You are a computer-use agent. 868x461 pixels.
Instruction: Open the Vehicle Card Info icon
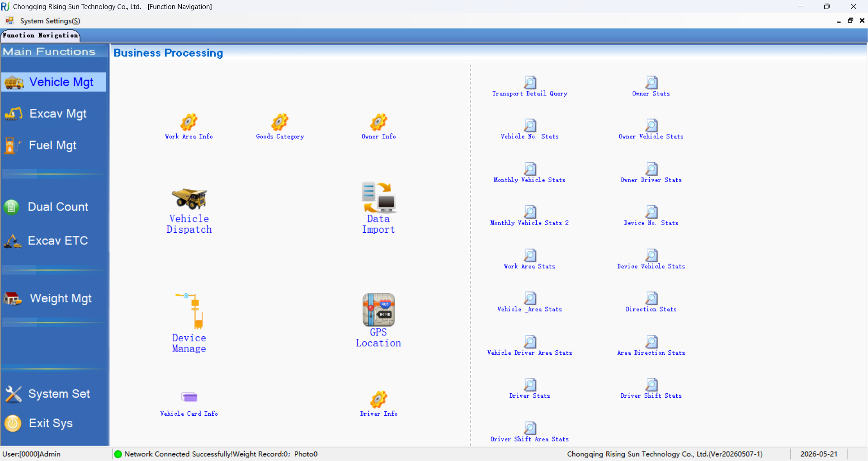click(x=189, y=397)
